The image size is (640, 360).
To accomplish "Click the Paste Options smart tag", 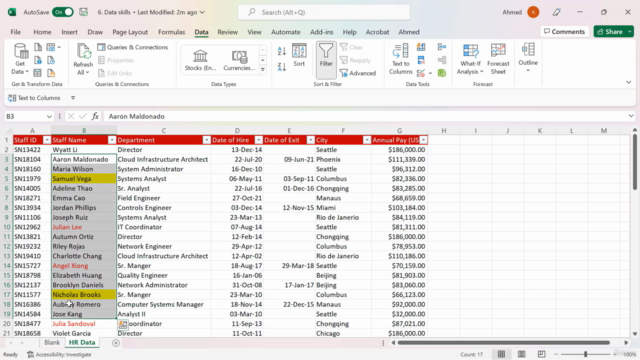I will [x=123, y=324].
